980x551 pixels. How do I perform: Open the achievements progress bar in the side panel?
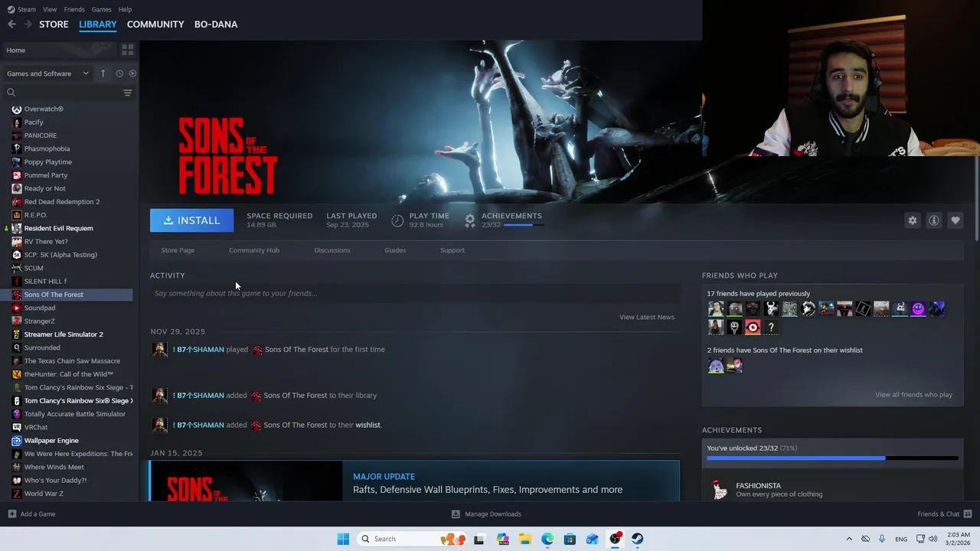[x=832, y=458]
